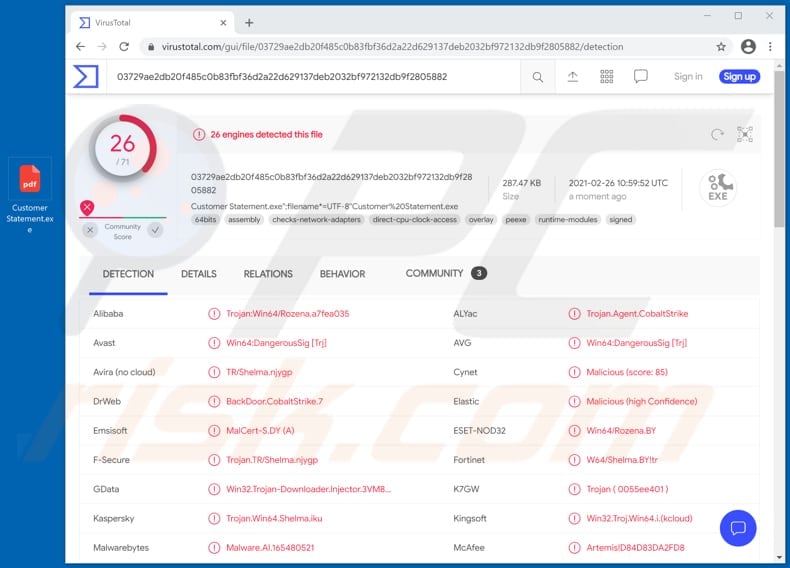Vote harmless with community score checkmark
This screenshot has width=790, height=568.
point(155,230)
